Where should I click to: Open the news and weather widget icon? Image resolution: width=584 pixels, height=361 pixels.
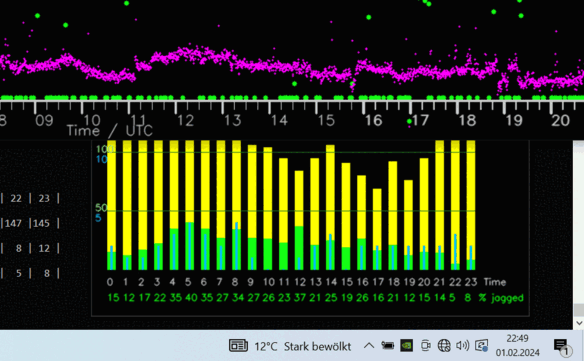click(238, 346)
